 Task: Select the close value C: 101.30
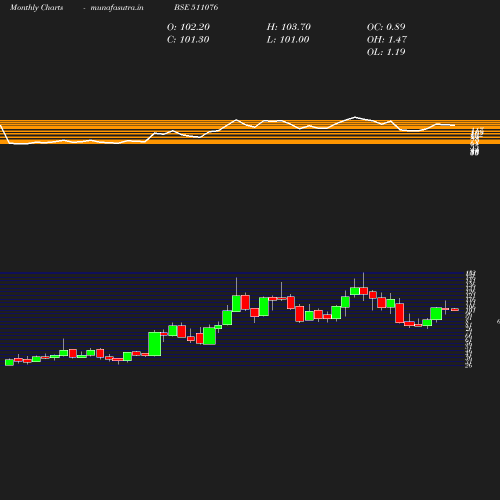click(x=188, y=40)
